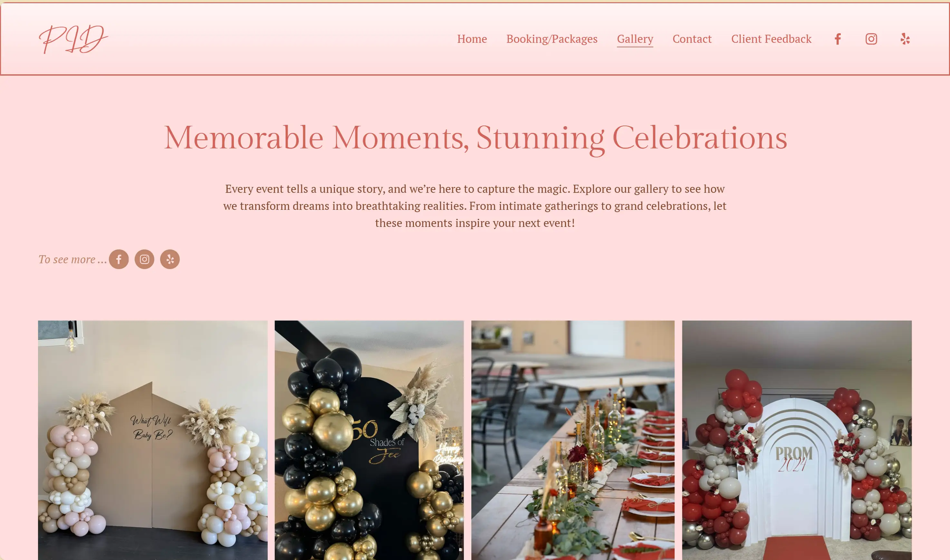This screenshot has height=560, width=950.
Task: Click round Yelp icon beside 'To see more'
Action: (170, 259)
